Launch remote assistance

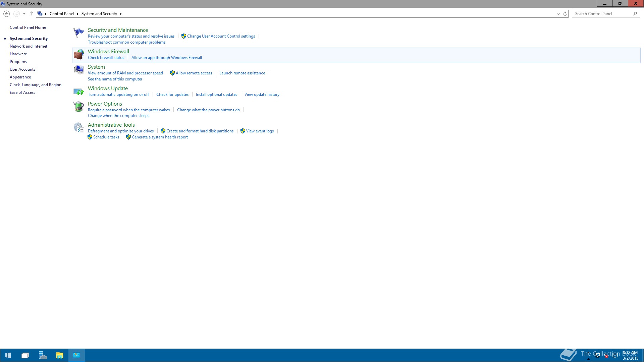click(x=242, y=73)
